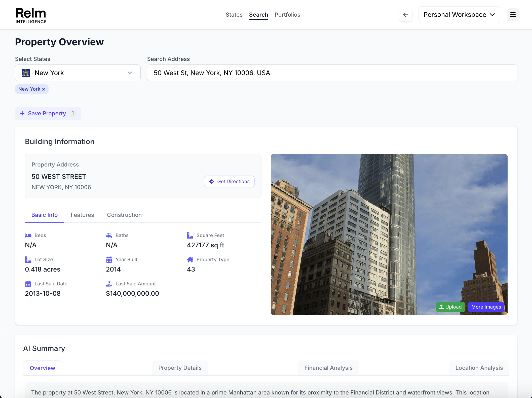Click the calendar icon beside Year Built
532x398 pixels.
[109, 259]
